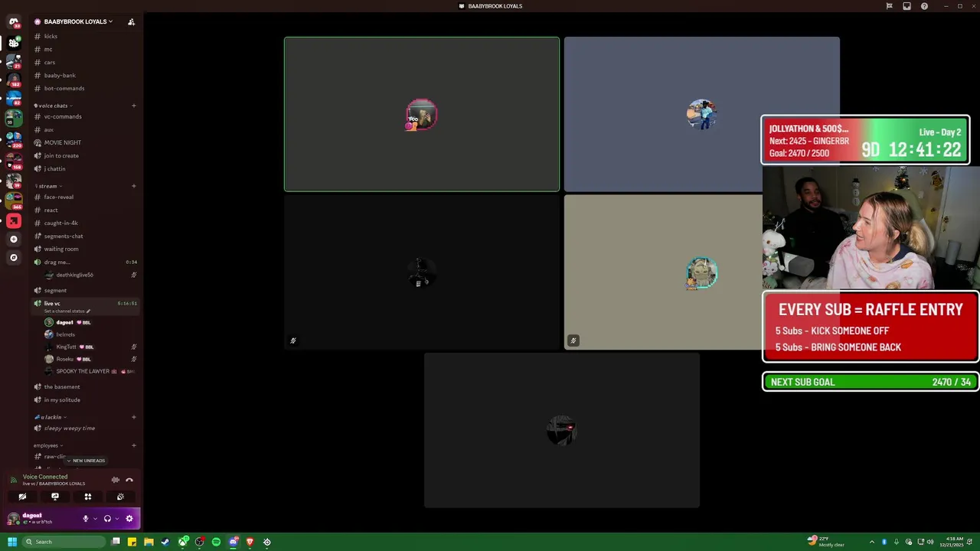The height and width of the screenshot is (551, 980).
Task: Click Add a Server plus icon
Action: pos(13,239)
